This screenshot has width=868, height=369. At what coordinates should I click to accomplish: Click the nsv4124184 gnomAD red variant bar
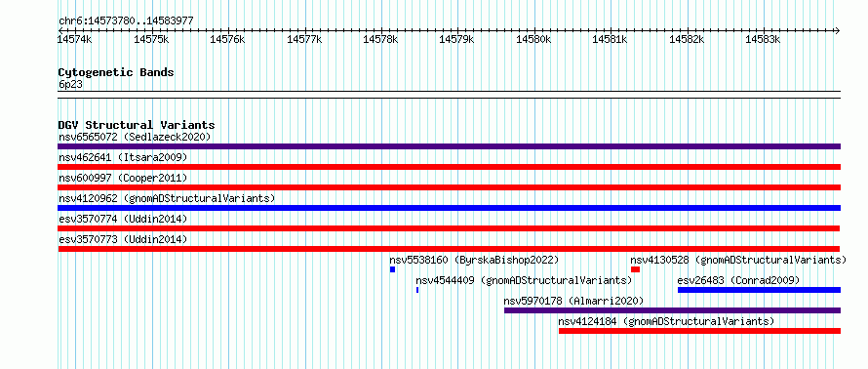pos(699,331)
